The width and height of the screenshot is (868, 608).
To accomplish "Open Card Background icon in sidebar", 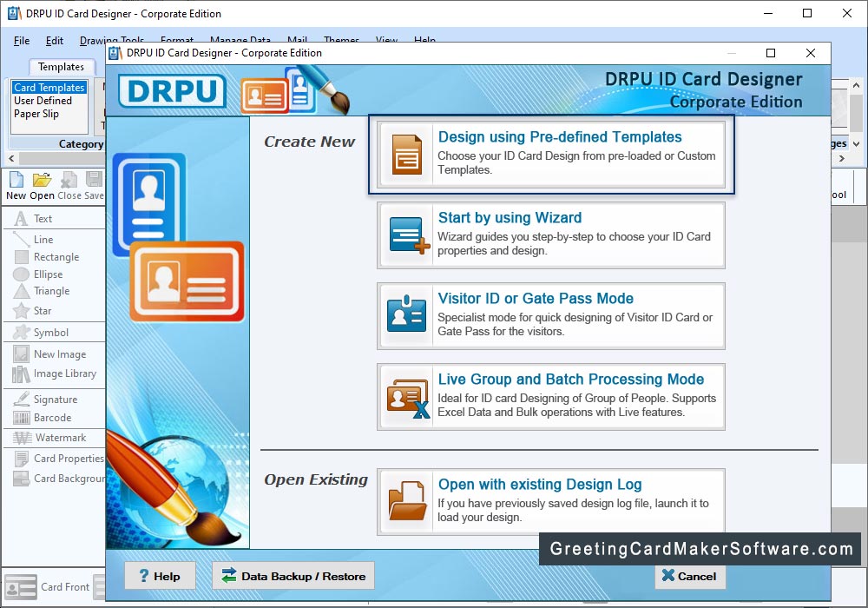I will pyautogui.click(x=21, y=479).
